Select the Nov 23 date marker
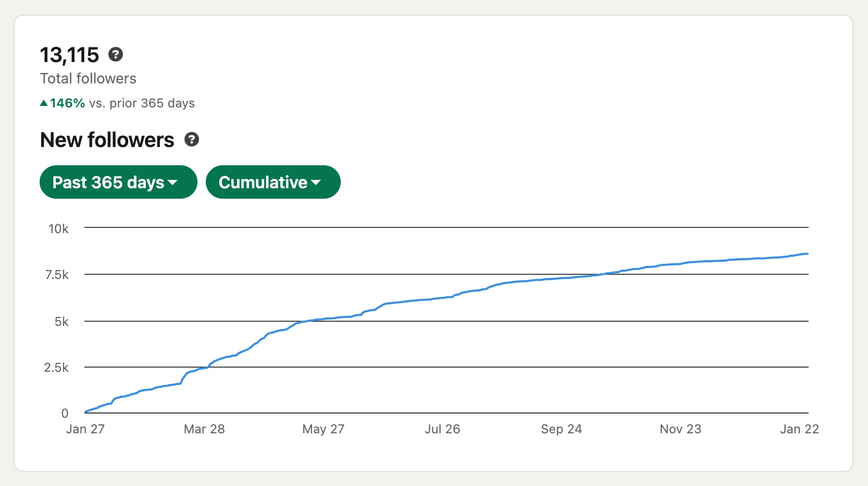The height and width of the screenshot is (486, 868). pyautogui.click(x=680, y=429)
